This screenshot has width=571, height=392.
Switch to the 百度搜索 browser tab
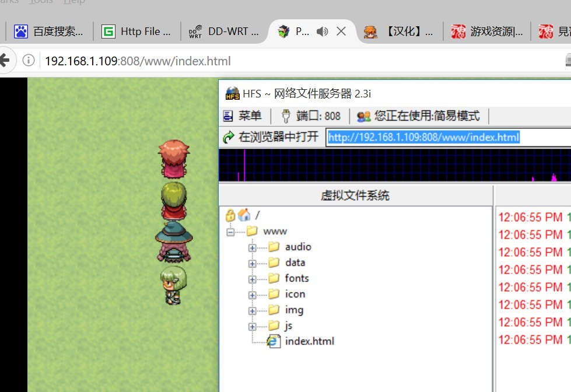pyautogui.click(x=49, y=32)
